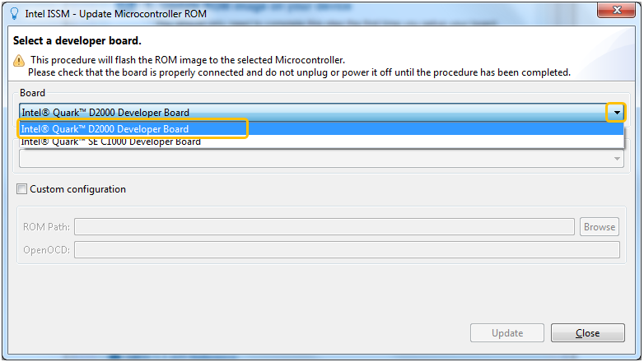Screen dimensions: 644x362
Task: Click the OpenOCD label
Action: point(46,250)
